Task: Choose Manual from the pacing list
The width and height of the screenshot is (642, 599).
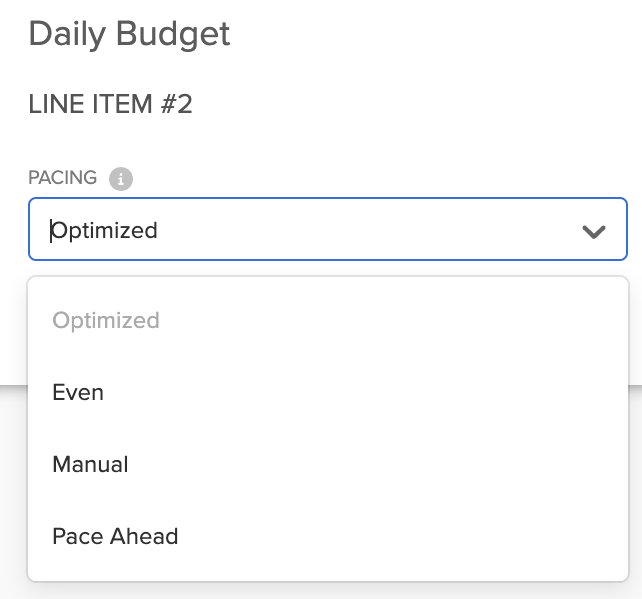Action: (x=90, y=464)
